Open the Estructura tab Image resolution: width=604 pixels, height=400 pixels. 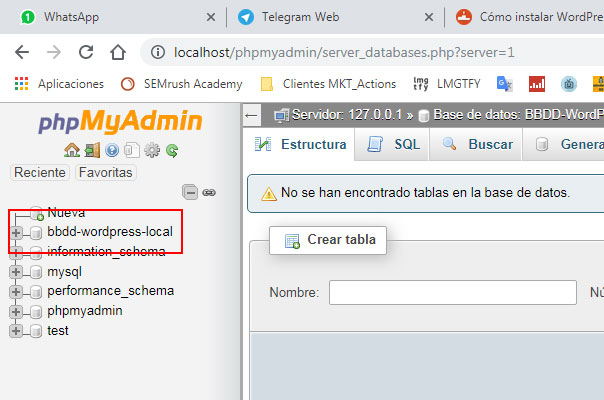300,144
